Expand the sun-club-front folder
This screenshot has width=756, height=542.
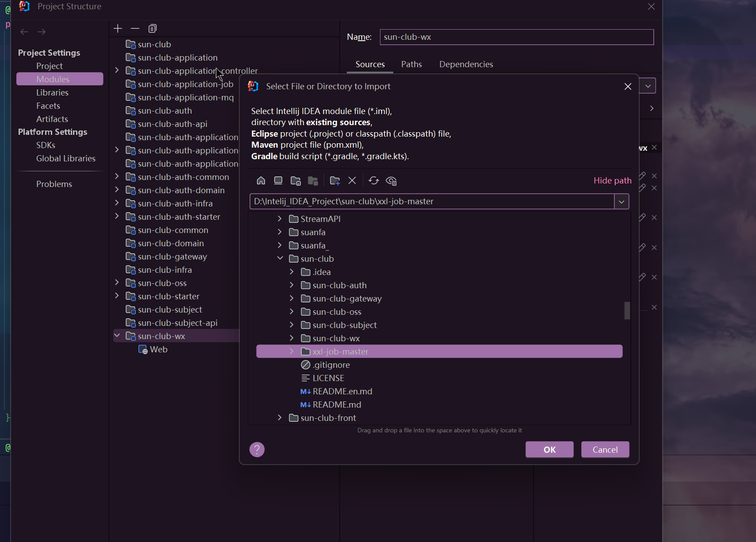point(280,418)
